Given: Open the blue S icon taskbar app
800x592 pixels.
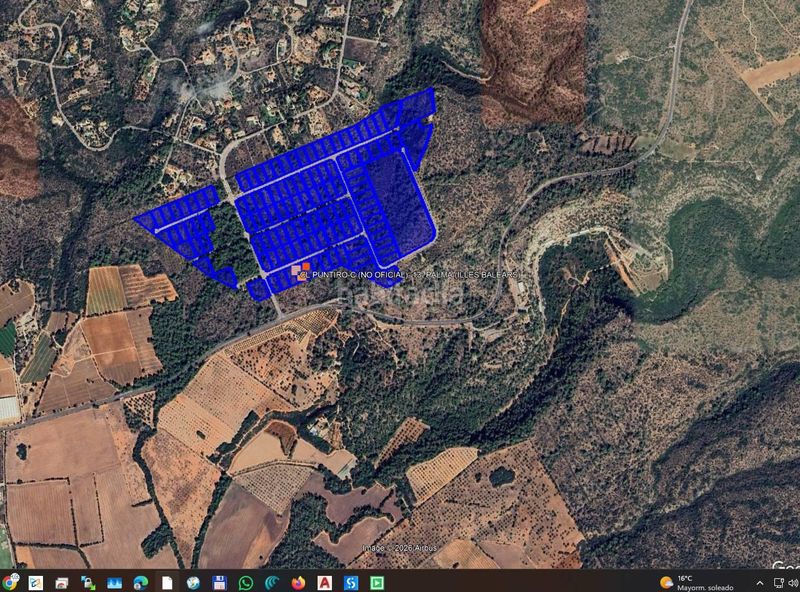Looking at the screenshot, I should 351,582.
